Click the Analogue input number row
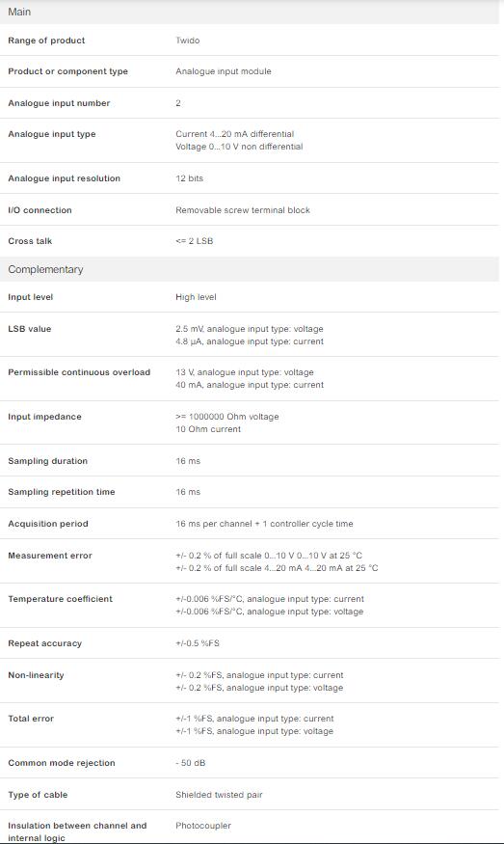 [249, 103]
